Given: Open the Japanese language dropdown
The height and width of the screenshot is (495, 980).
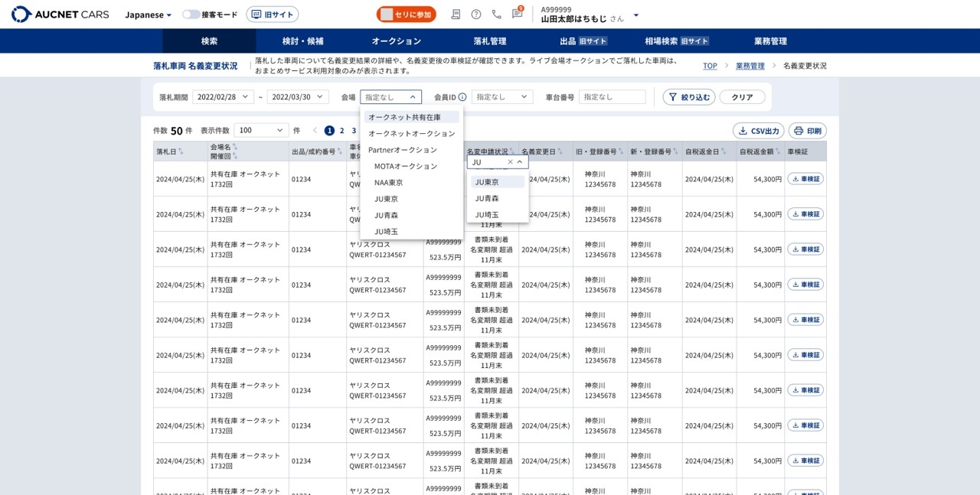Looking at the screenshot, I should tap(149, 15).
